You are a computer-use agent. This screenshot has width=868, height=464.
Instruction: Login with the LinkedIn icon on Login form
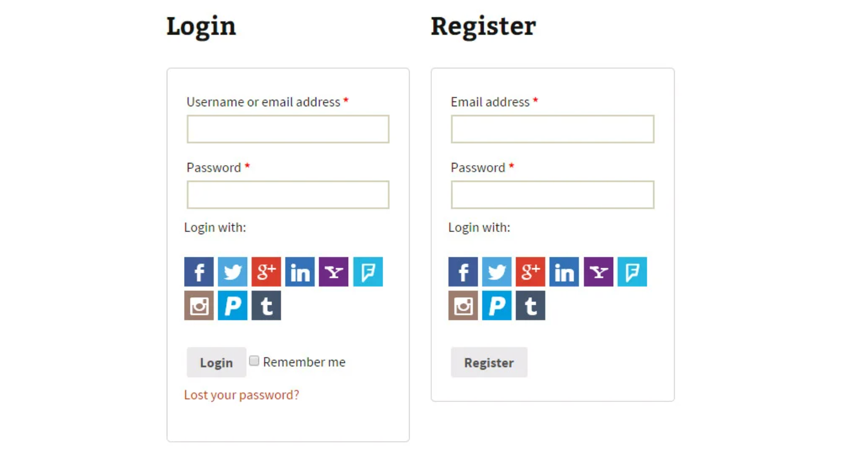pyautogui.click(x=300, y=272)
